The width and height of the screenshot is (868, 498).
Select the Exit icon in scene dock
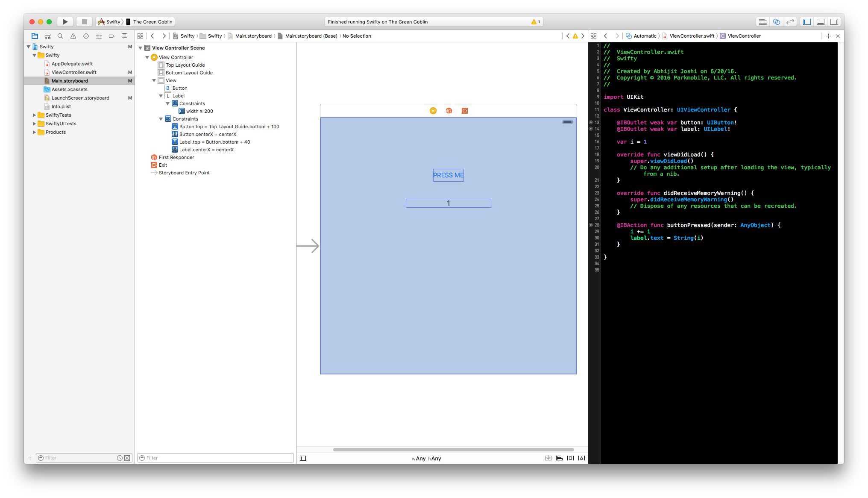click(x=465, y=111)
